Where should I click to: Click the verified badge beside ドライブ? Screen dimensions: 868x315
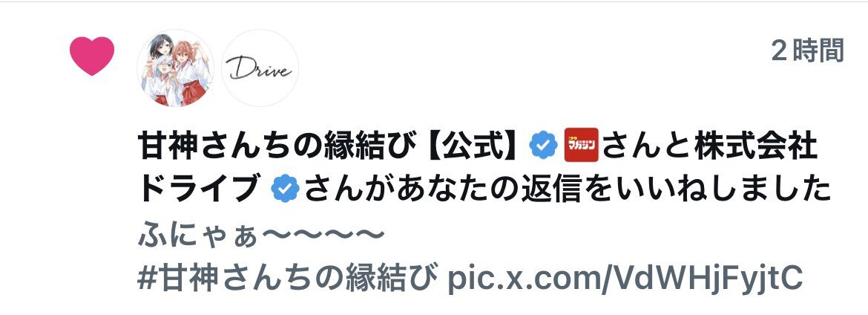286,189
